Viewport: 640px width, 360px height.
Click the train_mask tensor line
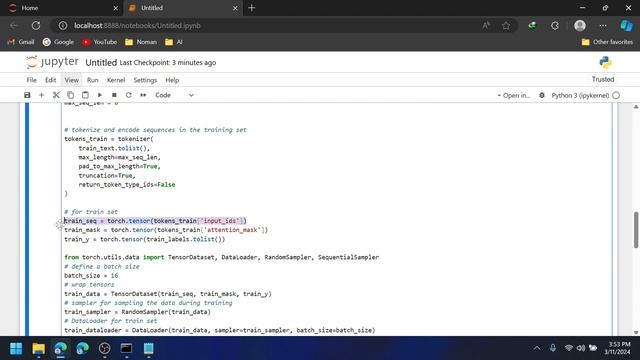166,230
